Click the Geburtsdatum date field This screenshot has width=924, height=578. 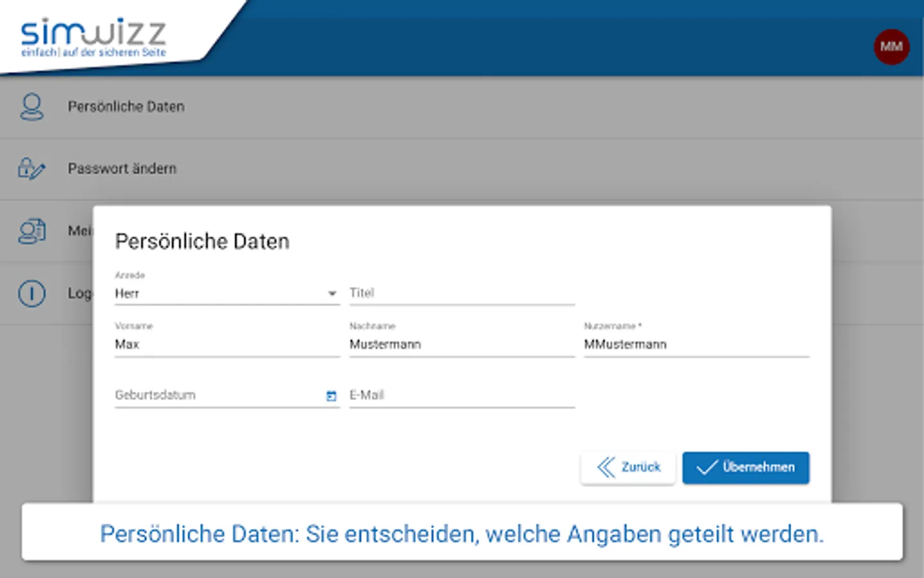[227, 395]
